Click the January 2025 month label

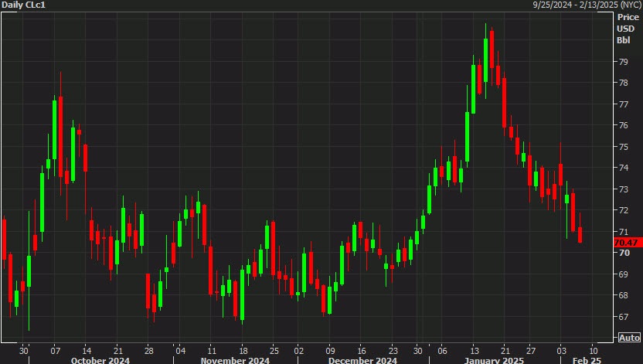[x=494, y=360]
